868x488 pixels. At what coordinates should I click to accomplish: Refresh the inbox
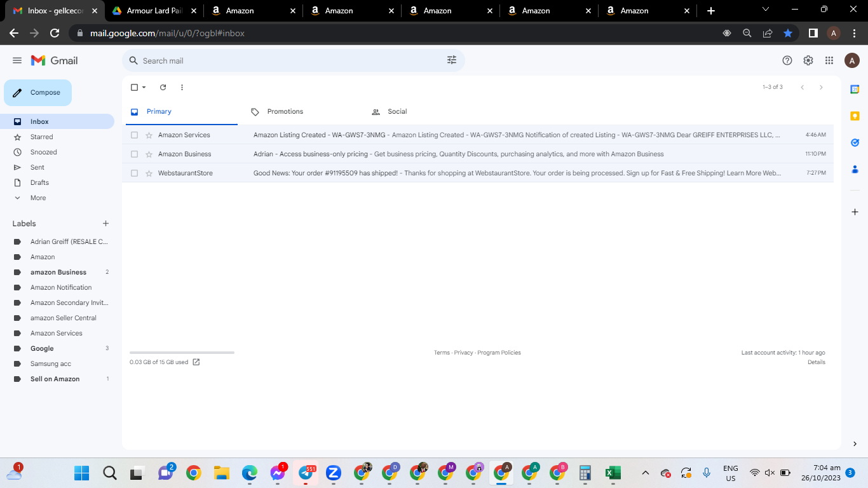click(163, 87)
